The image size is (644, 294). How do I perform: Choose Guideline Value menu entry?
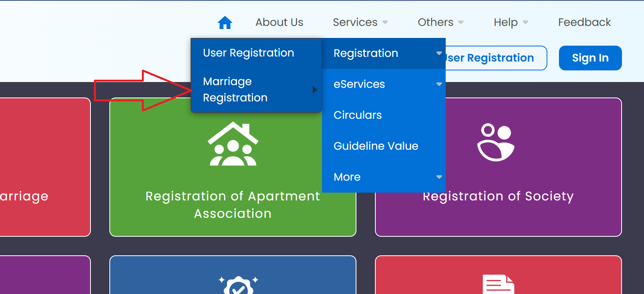[x=376, y=146]
